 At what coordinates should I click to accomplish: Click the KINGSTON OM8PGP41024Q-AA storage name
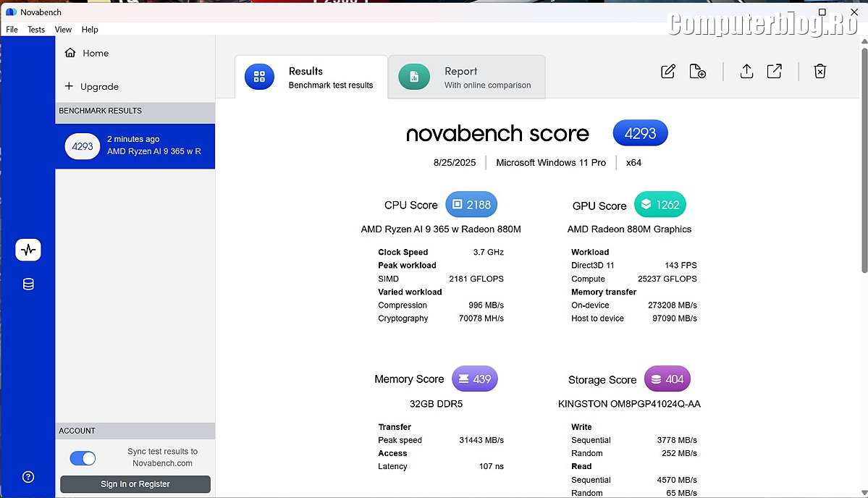click(629, 404)
